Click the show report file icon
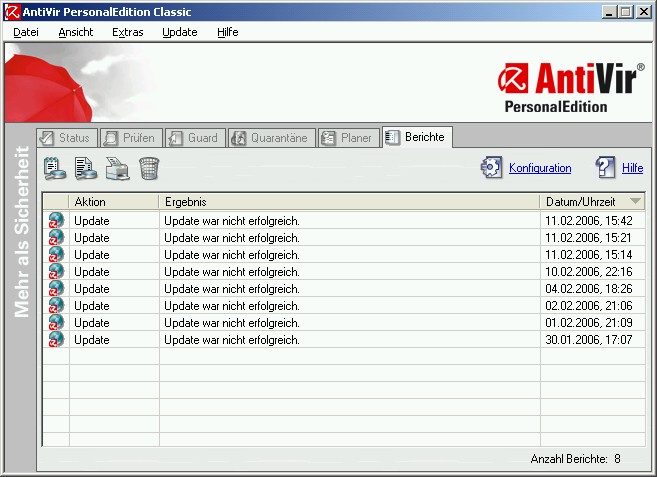This screenshot has width=657, height=477. coord(86,168)
